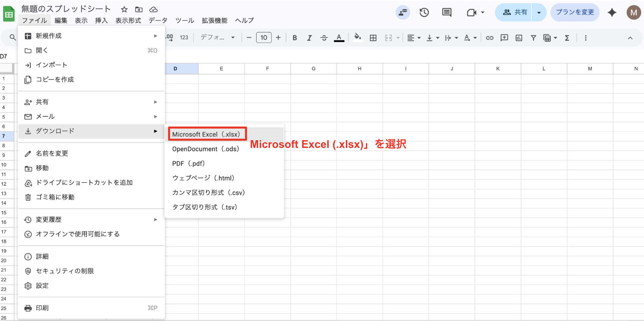
Task: Click the Google Sheets home logo
Action: pyautogui.click(x=9, y=14)
